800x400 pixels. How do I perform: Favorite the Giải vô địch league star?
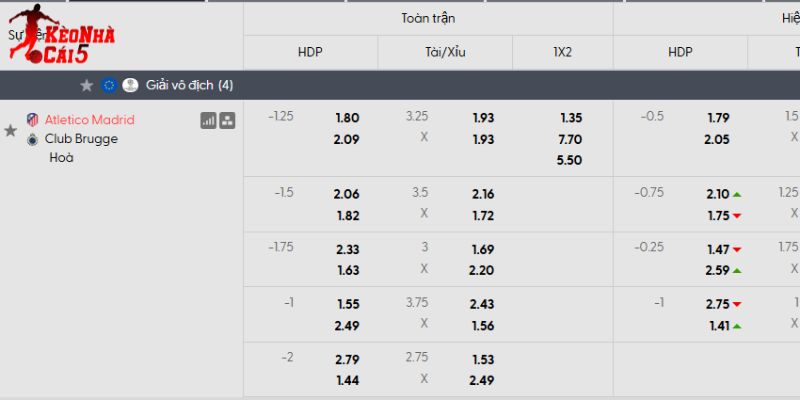click(87, 86)
